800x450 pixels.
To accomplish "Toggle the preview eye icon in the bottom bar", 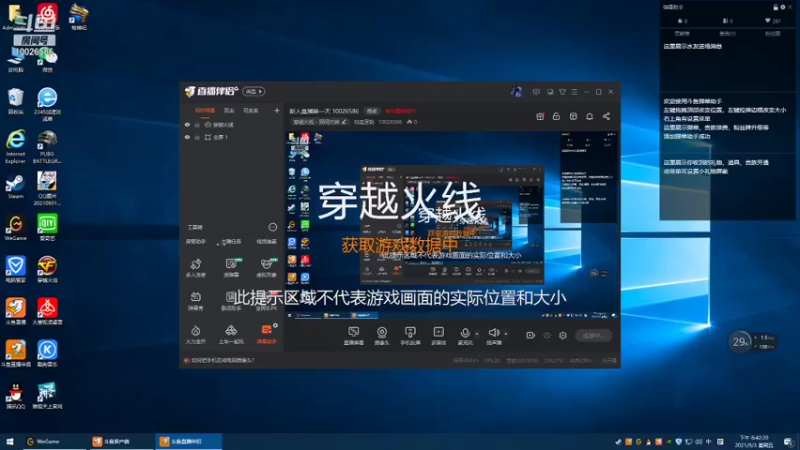I will tap(547, 335).
